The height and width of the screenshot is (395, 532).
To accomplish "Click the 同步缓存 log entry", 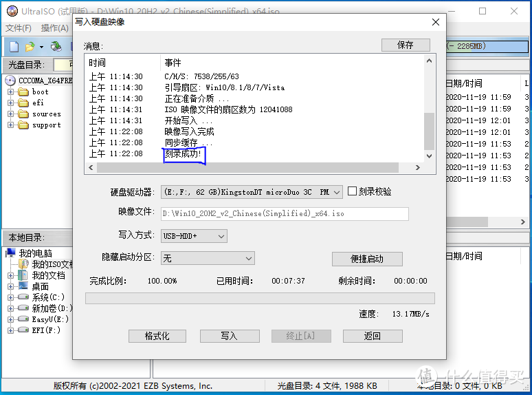I will click(x=188, y=142).
